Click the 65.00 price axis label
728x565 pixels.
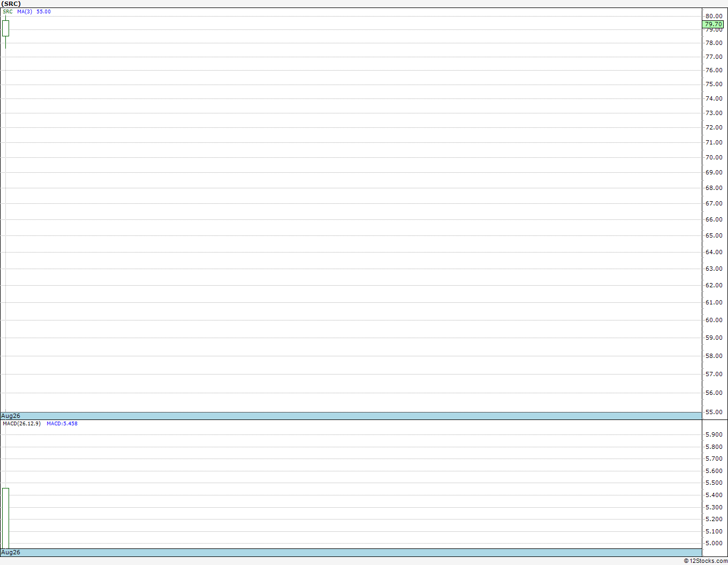pyautogui.click(x=714, y=235)
